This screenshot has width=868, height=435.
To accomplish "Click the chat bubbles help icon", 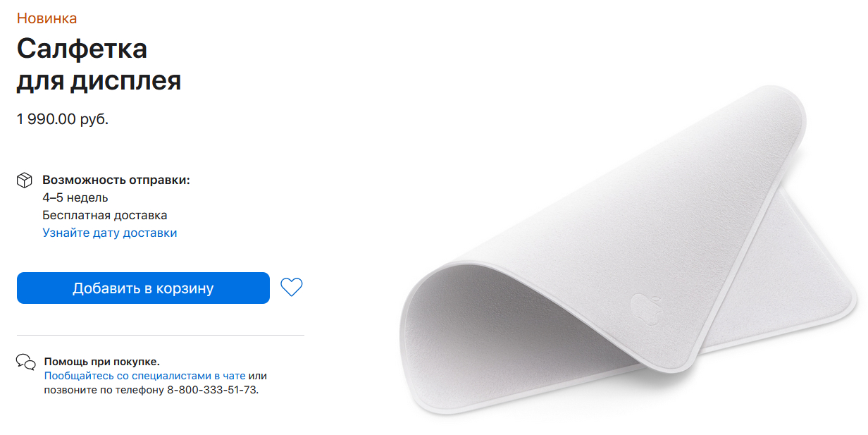I will (x=26, y=362).
